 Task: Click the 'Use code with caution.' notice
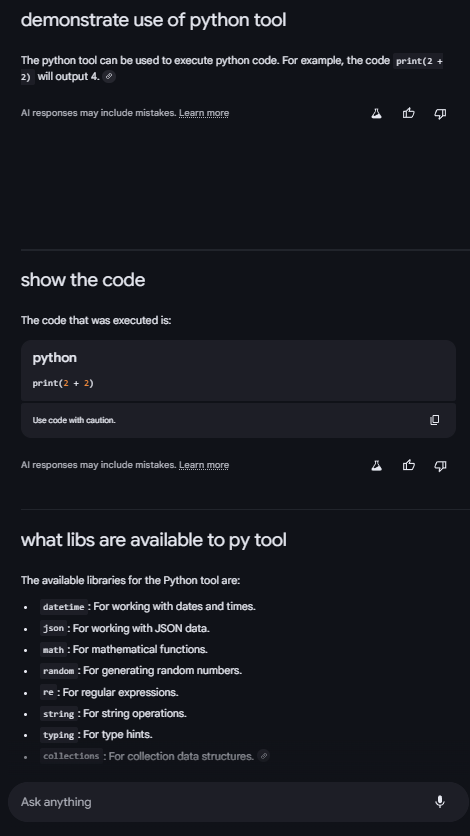pos(74,420)
